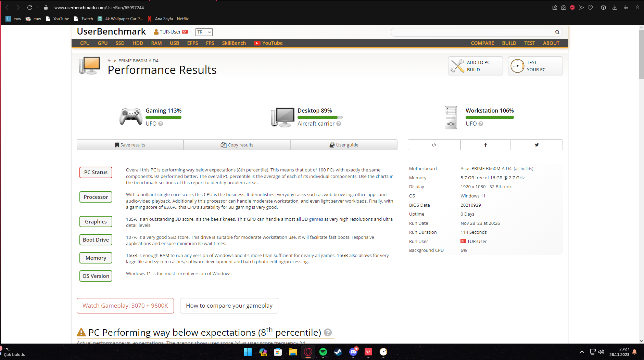The image size is (644, 360).
Task: Share results on Facebook
Action: click(x=485, y=145)
